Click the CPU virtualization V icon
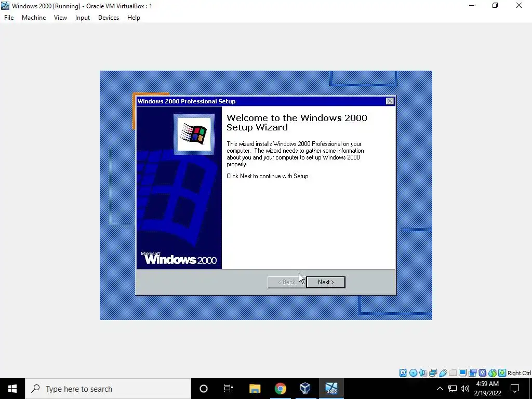Image resolution: width=532 pixels, height=399 pixels. click(x=482, y=373)
